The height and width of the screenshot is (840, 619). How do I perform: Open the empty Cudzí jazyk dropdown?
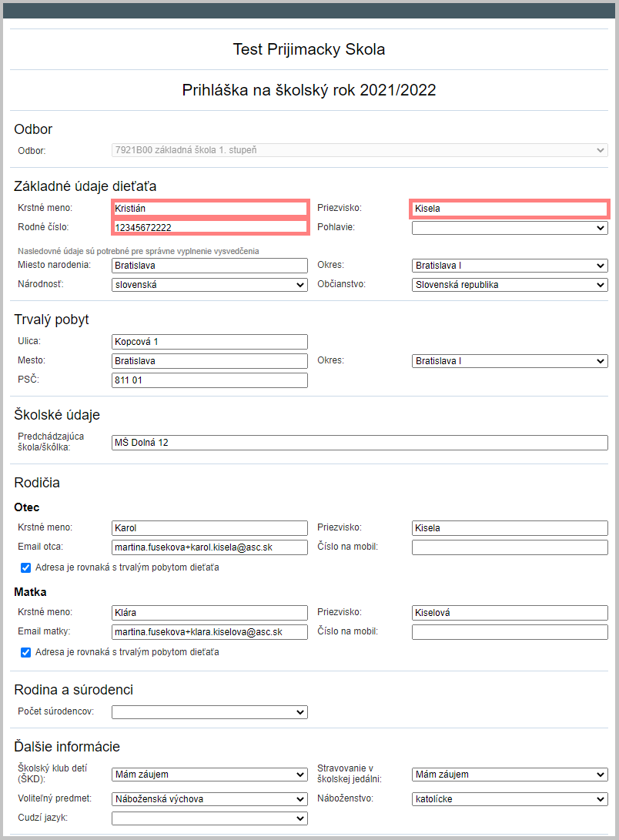click(210, 818)
